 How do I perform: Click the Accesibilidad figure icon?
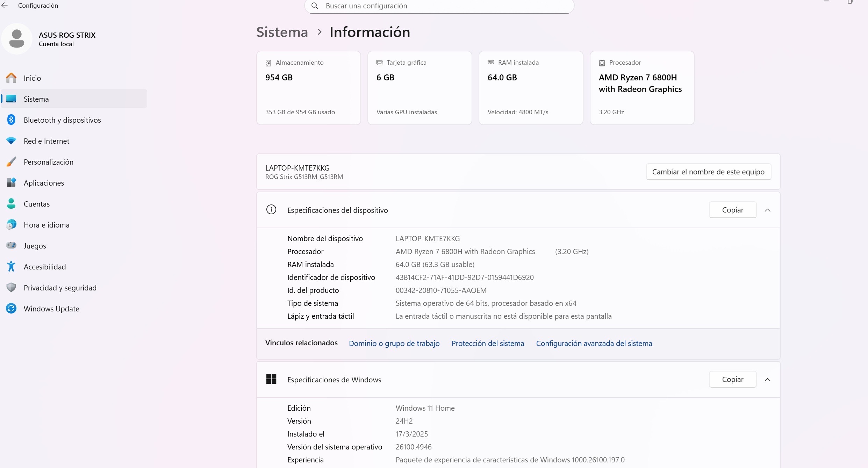[x=11, y=266]
